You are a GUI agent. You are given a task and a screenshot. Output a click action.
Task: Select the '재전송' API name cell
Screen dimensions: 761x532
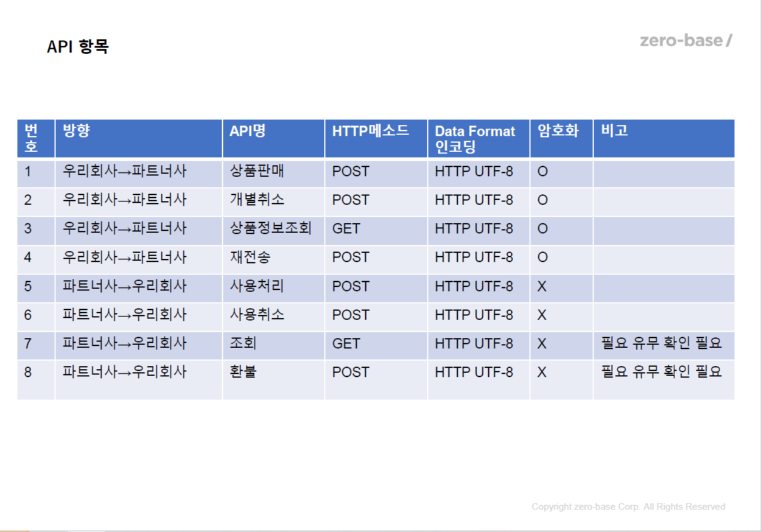tap(273, 259)
